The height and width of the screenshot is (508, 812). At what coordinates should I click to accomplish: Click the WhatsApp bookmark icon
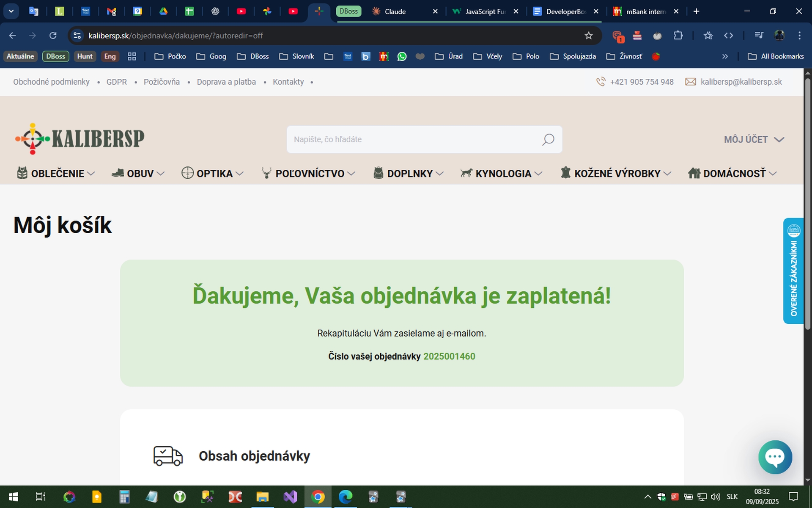tap(402, 56)
